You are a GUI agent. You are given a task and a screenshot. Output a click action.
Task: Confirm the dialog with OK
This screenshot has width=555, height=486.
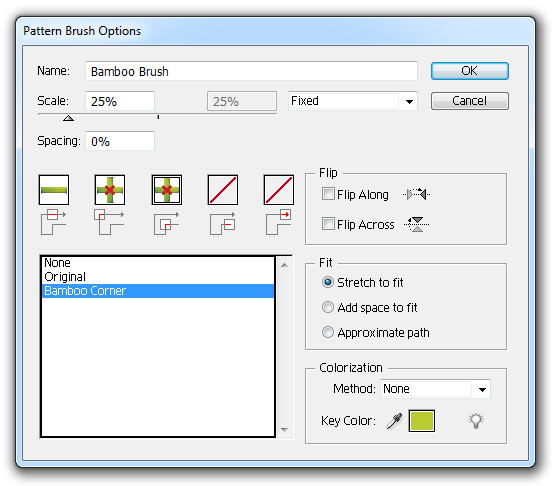[x=470, y=71]
